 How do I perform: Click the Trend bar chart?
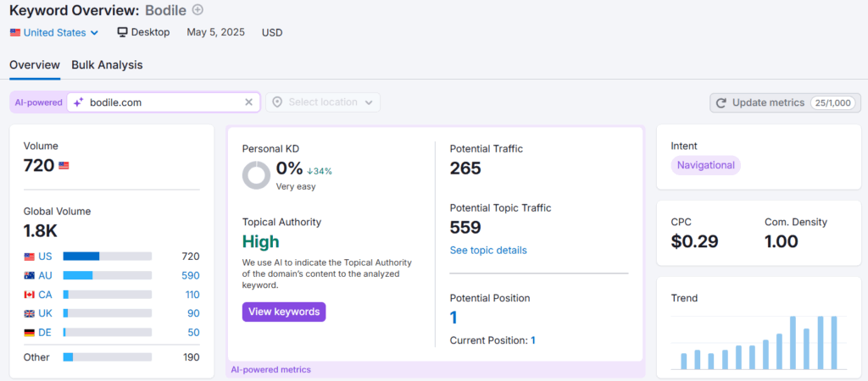click(x=759, y=342)
